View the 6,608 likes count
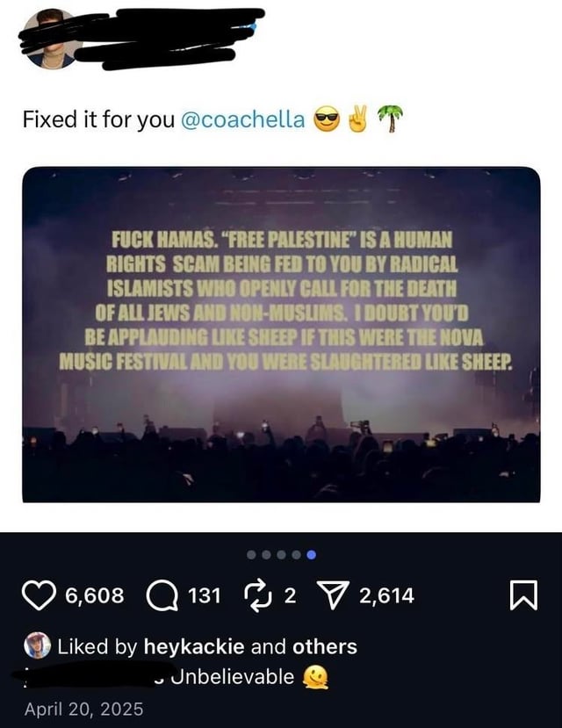The width and height of the screenshot is (562, 728). pyautogui.click(x=95, y=596)
